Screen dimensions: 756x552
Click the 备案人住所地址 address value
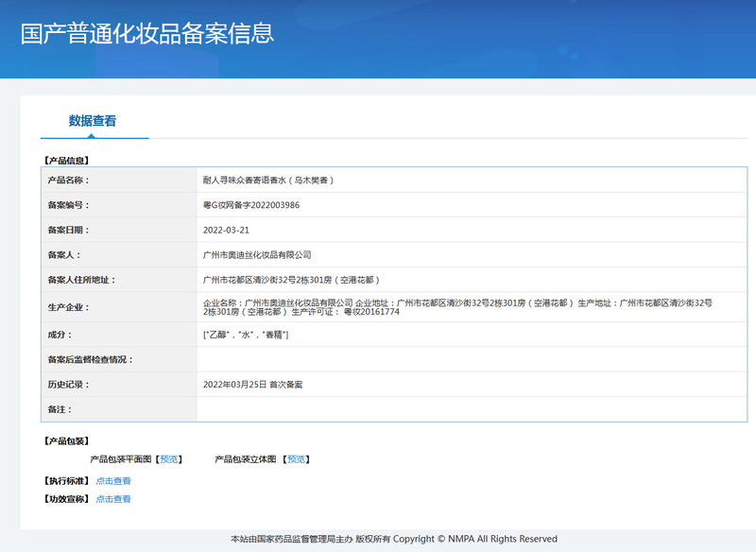tap(291, 281)
